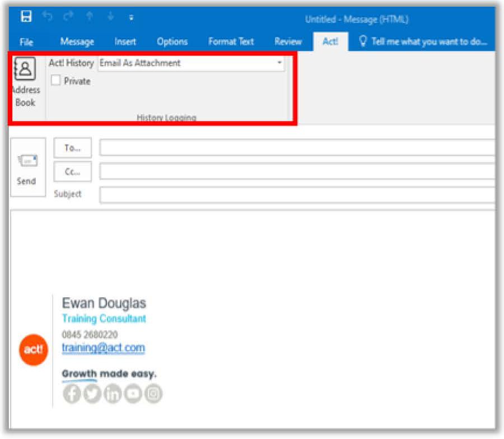This screenshot has height=439, width=504.
Task: Open the File tab
Action: pos(26,42)
